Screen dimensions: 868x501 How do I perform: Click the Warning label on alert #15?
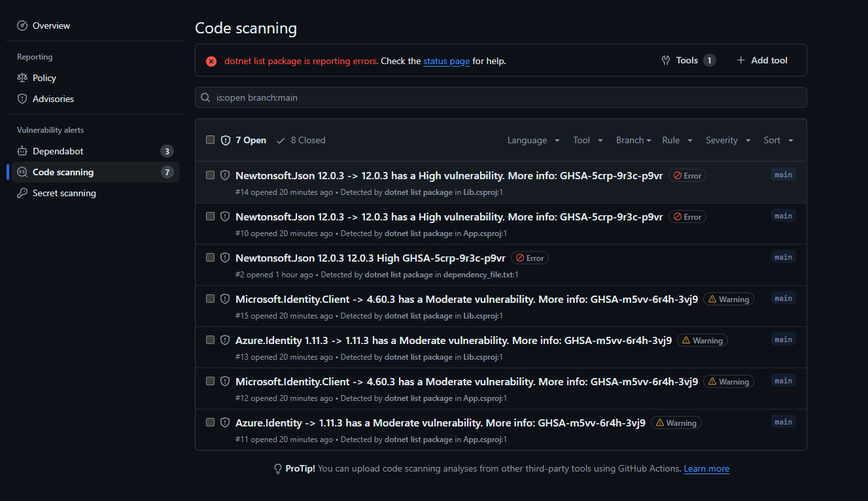(x=729, y=299)
